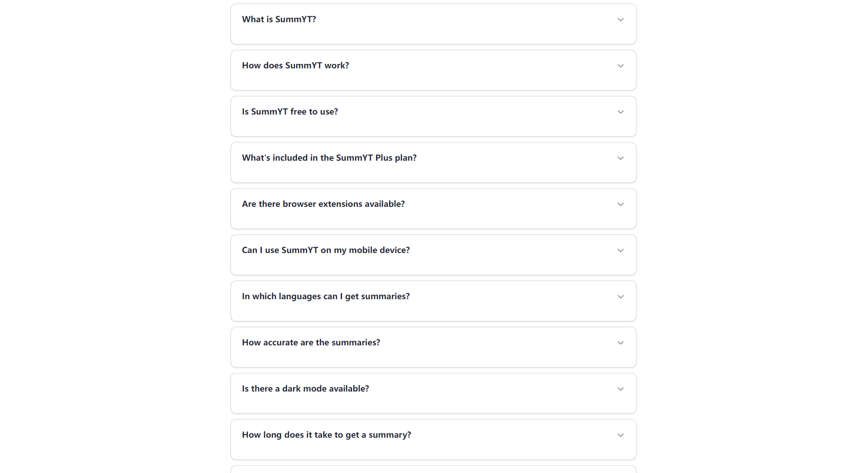Screen dimensions: 868x473
Task: Click 'How long does it take to get a summary?'
Action: click(326, 435)
